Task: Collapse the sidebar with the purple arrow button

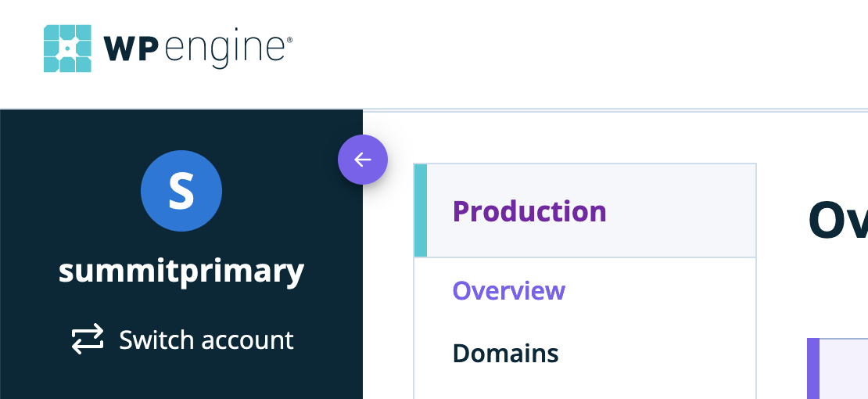Action: pyautogui.click(x=363, y=160)
